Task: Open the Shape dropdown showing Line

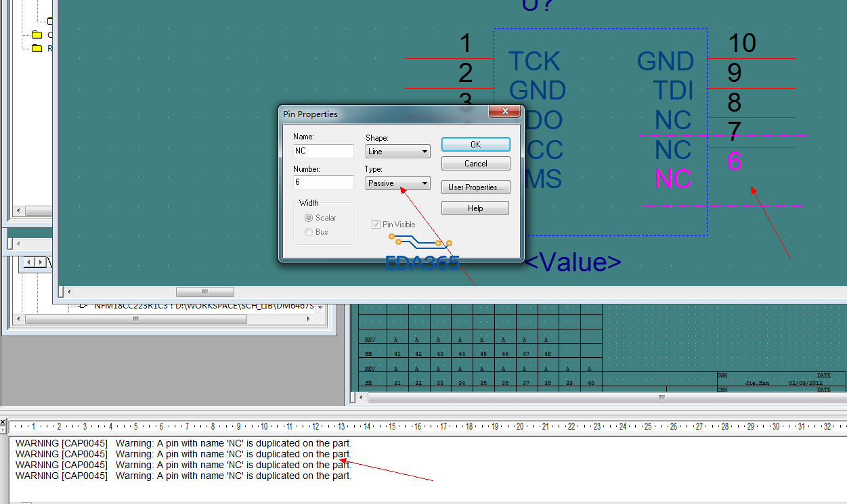Action: 397,152
